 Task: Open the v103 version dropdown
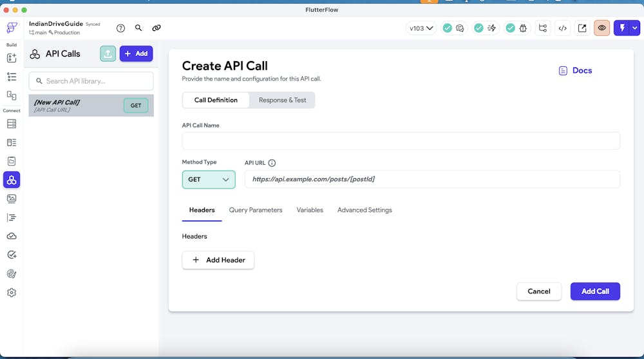click(421, 28)
